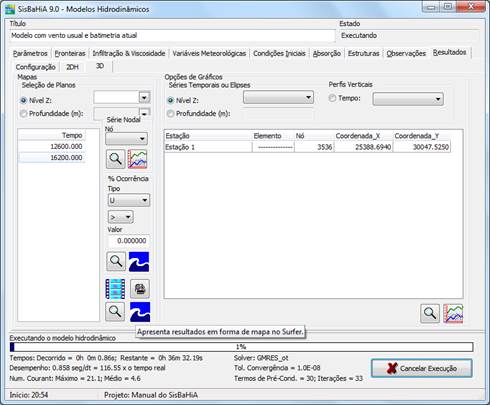Click the magnifier button under Série Nodal
The image size is (490, 405).
point(115,159)
